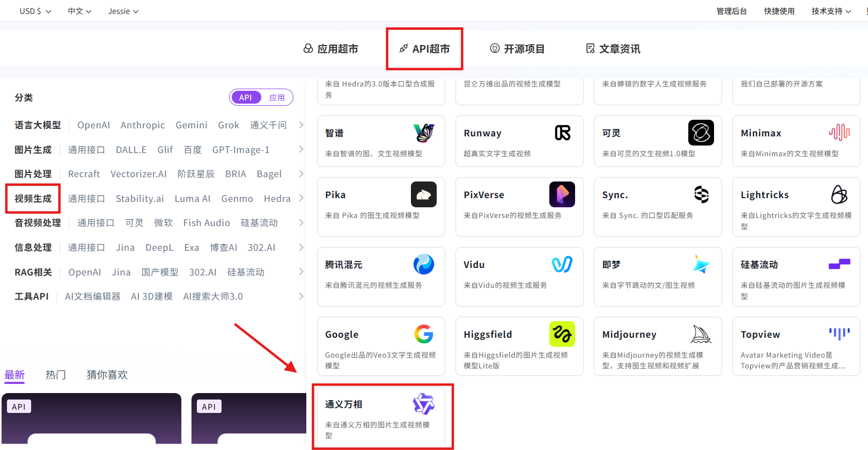Viewport: 868px width, 450px height.
Task: Click the 通义万相 logo icon
Action: [424, 404]
